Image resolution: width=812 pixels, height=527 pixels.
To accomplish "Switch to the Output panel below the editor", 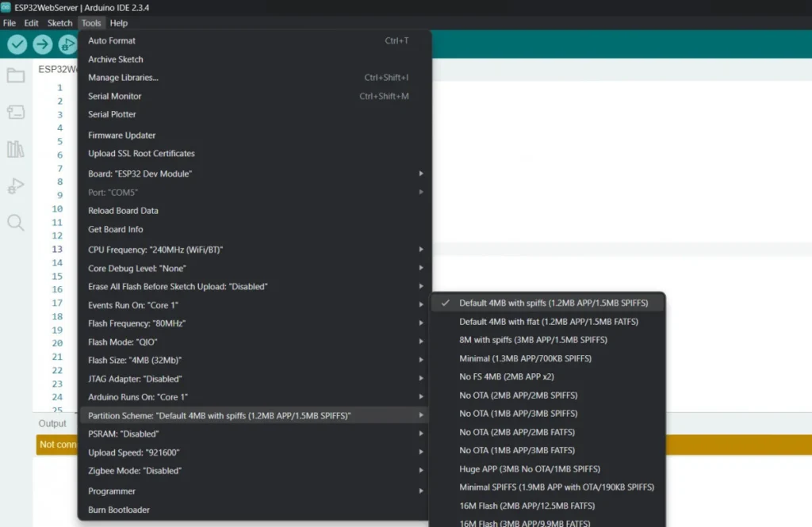I will click(x=52, y=423).
